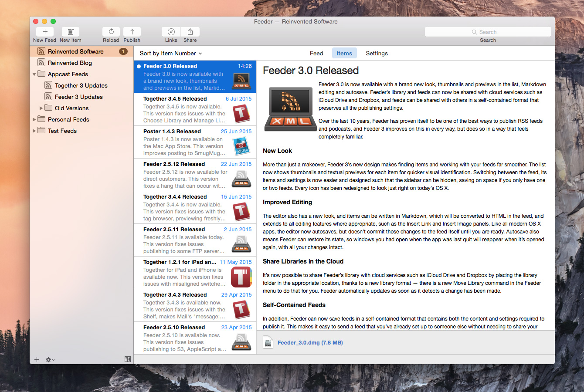Collapse the Appcast Feeds folder
584x392 pixels.
34,74
